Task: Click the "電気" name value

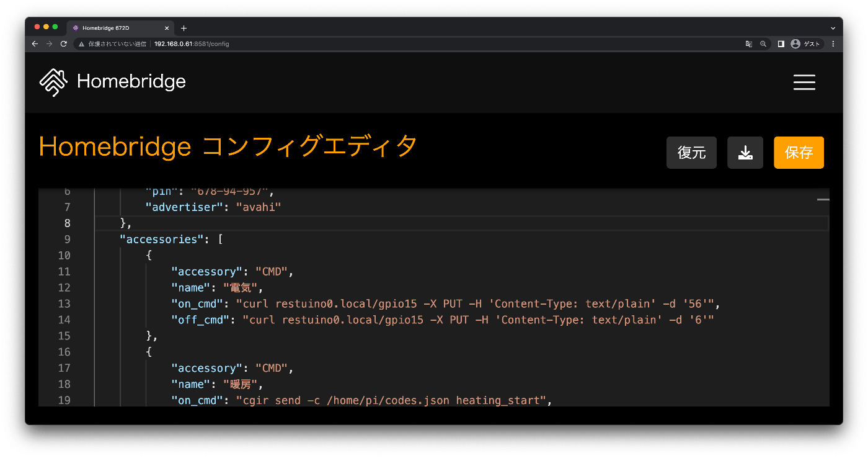Action: (x=239, y=288)
